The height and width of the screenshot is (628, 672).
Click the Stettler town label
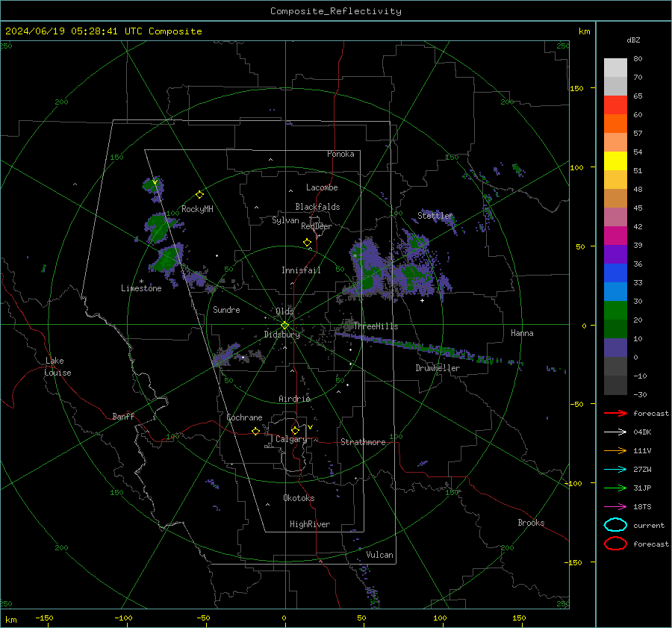[x=435, y=216]
